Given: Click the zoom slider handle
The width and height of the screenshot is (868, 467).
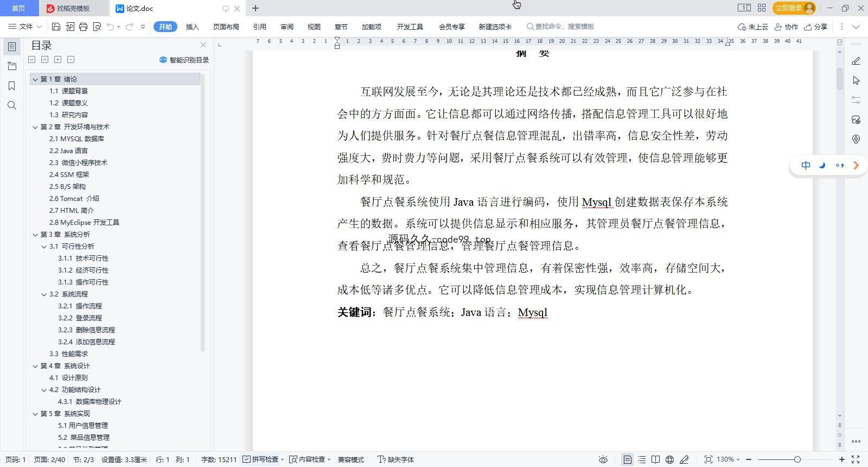Looking at the screenshot, I should point(797,459).
